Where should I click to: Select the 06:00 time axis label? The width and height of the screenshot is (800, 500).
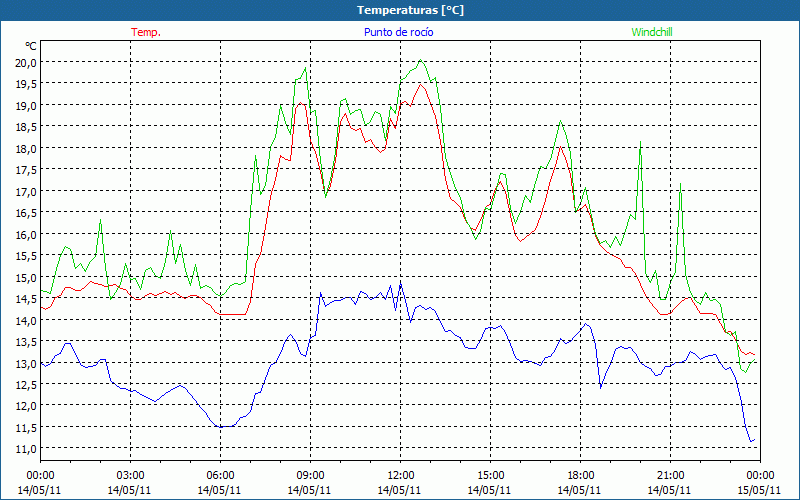[x=220, y=475]
